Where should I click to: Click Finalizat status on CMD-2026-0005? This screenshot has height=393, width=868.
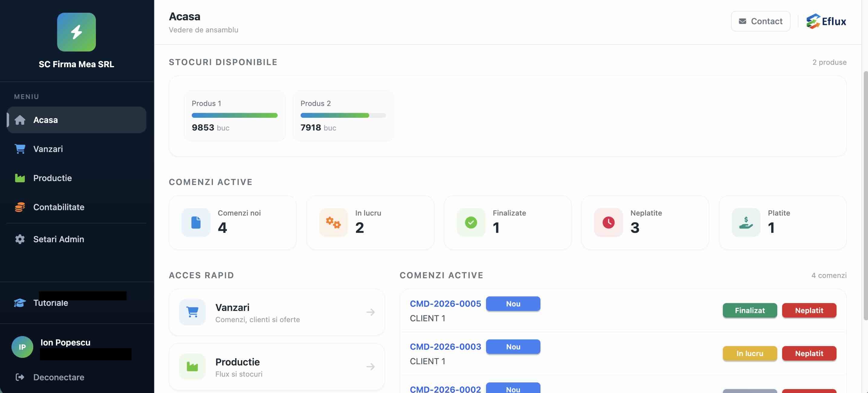[x=750, y=310]
